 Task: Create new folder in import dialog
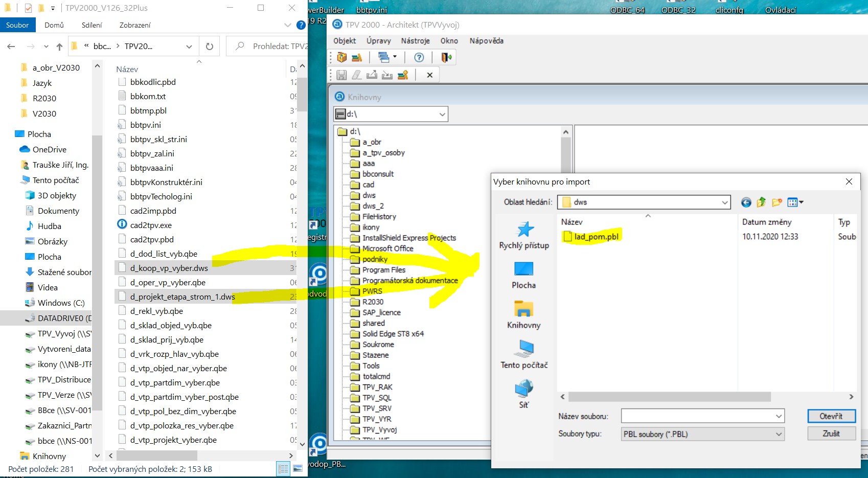(777, 202)
